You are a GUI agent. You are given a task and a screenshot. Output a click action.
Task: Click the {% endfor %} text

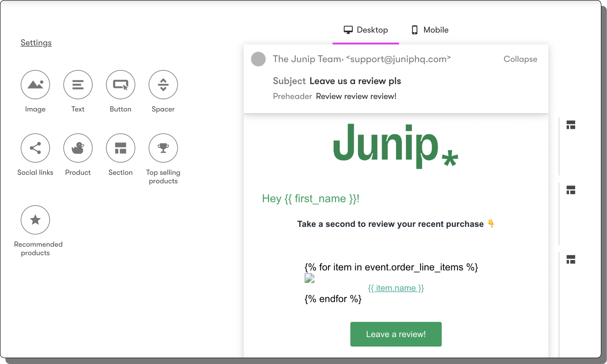tap(333, 299)
